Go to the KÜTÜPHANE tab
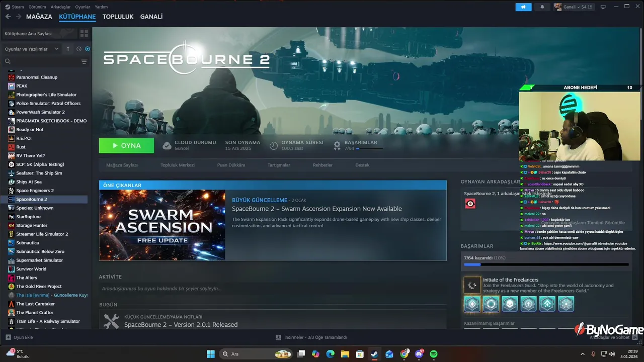 pyautogui.click(x=77, y=17)
